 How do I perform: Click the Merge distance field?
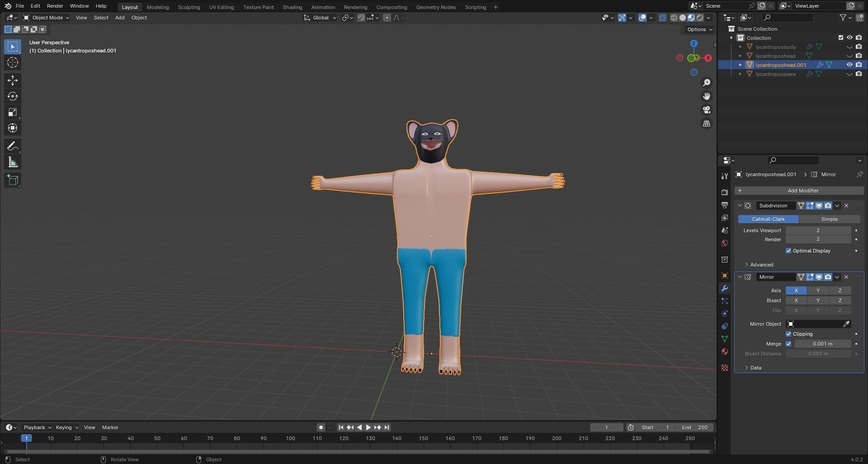822,344
